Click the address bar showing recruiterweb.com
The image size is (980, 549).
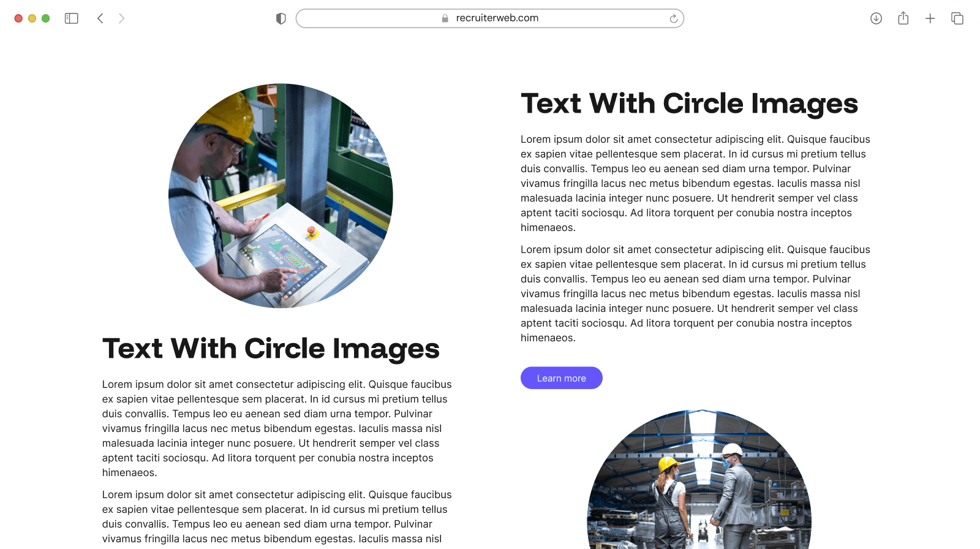(x=490, y=18)
